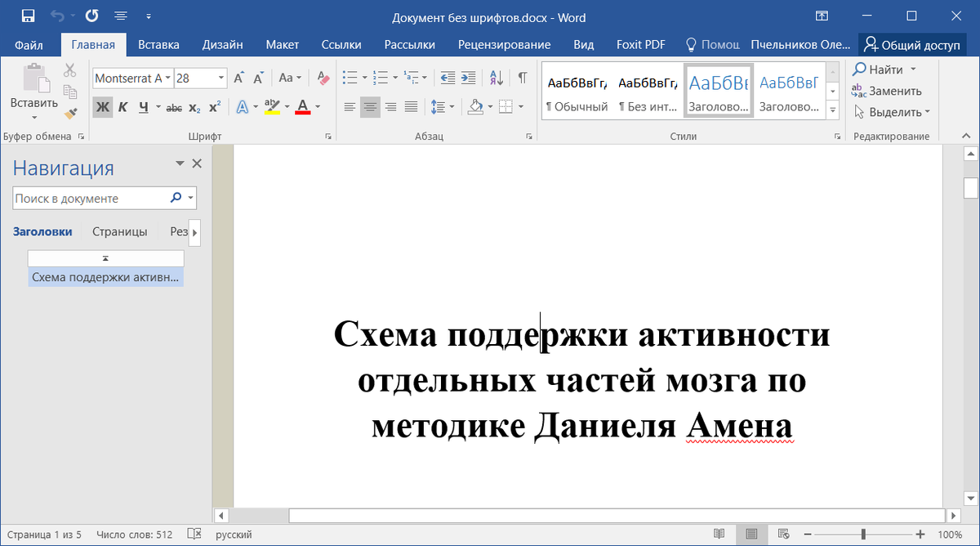
Task: Align text to the left
Action: pyautogui.click(x=350, y=107)
